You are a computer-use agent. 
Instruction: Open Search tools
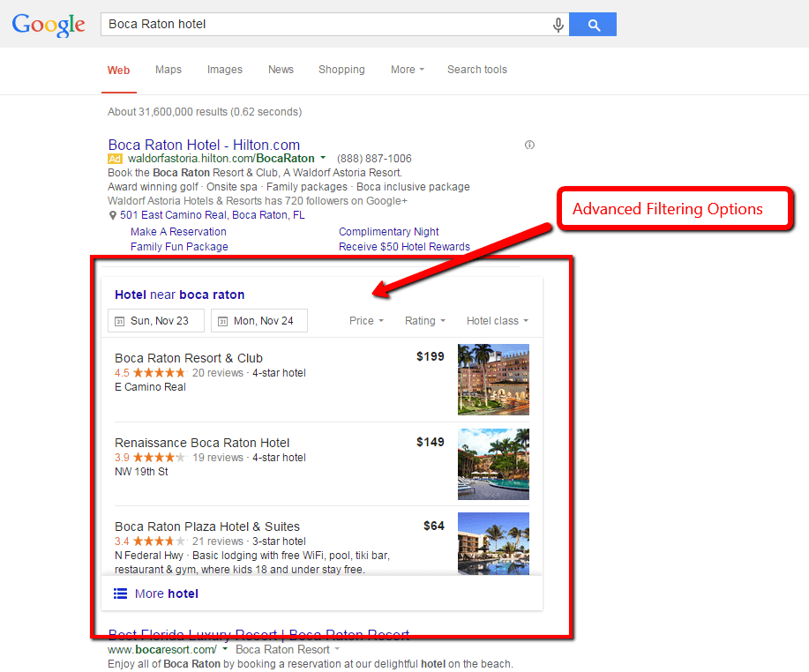477,70
